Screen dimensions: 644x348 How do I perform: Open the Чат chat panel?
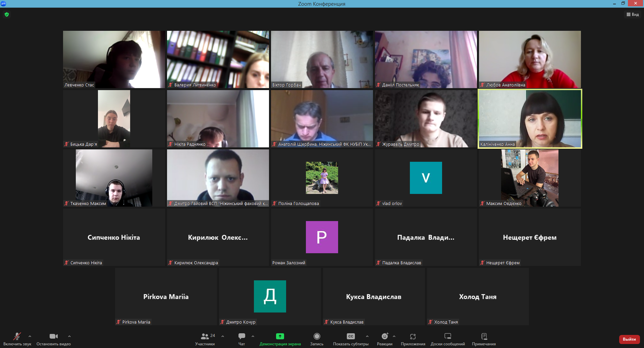click(241, 339)
